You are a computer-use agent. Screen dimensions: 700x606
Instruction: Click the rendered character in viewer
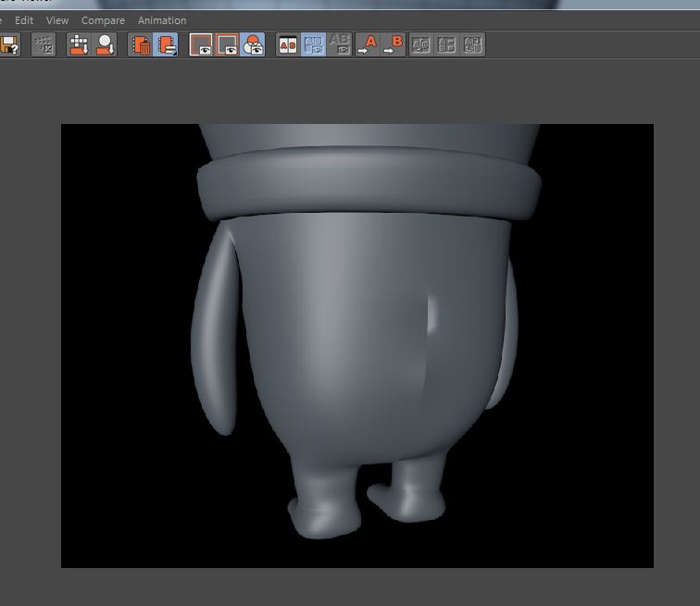(366, 330)
